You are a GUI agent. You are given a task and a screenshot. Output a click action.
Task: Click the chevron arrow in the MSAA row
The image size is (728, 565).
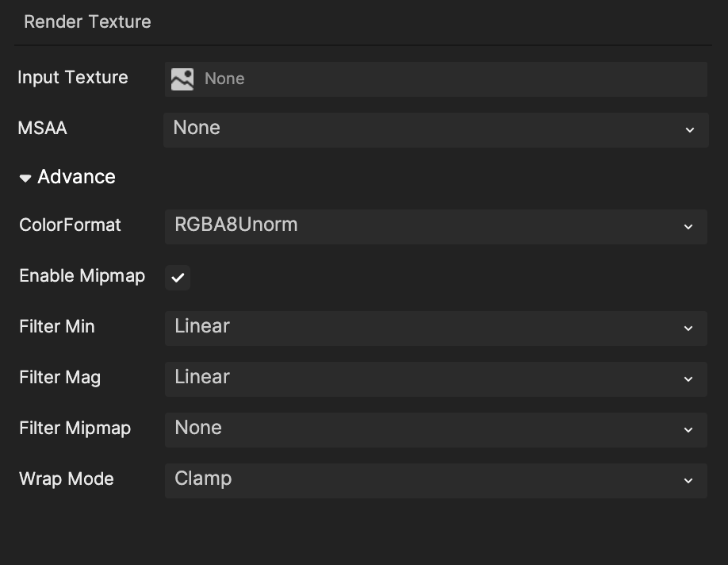(x=689, y=129)
